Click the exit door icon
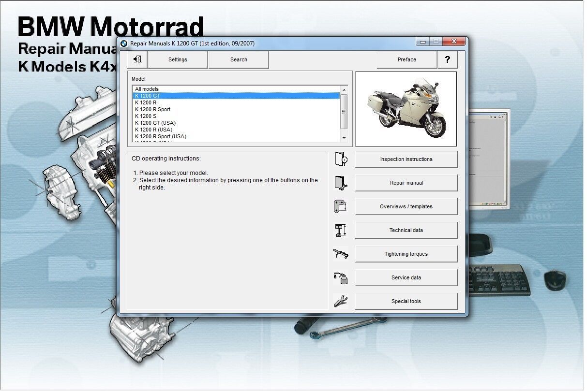 (x=137, y=58)
